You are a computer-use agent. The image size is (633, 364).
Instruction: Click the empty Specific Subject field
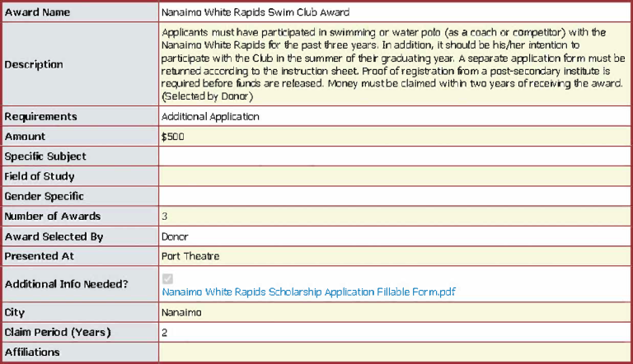click(392, 156)
